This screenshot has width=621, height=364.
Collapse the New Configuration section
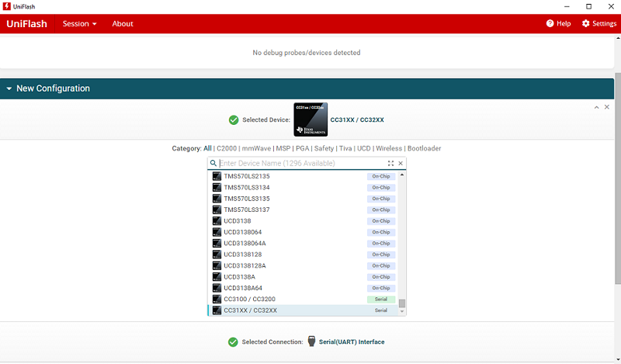9,88
